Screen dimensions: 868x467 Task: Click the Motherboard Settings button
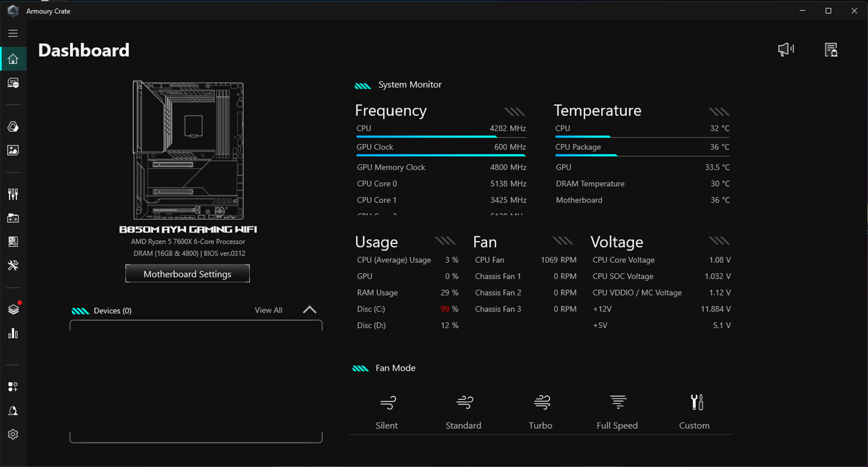[188, 274]
